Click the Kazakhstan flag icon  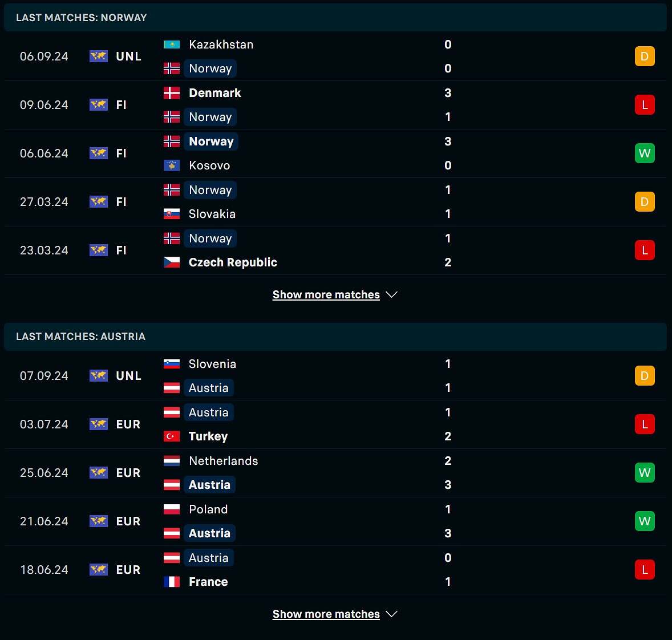[172, 44]
